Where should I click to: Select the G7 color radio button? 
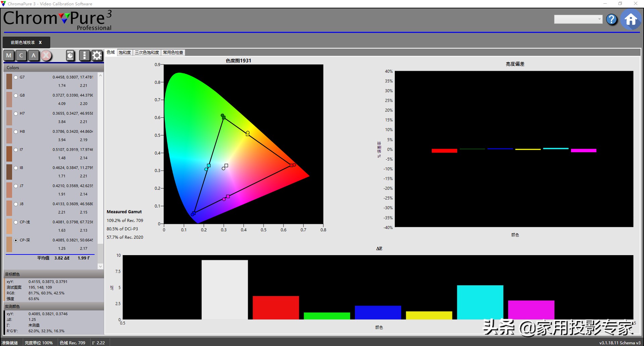[x=16, y=77]
